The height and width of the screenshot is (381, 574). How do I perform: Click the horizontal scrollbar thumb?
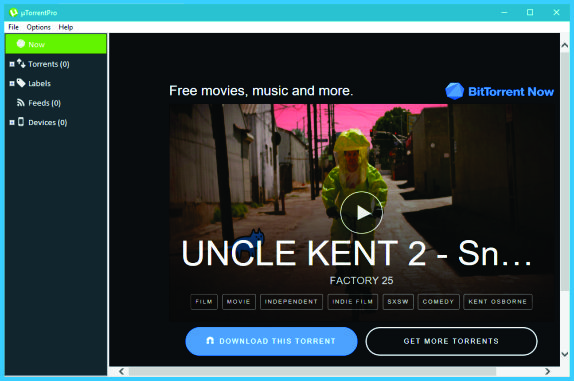tap(312, 371)
